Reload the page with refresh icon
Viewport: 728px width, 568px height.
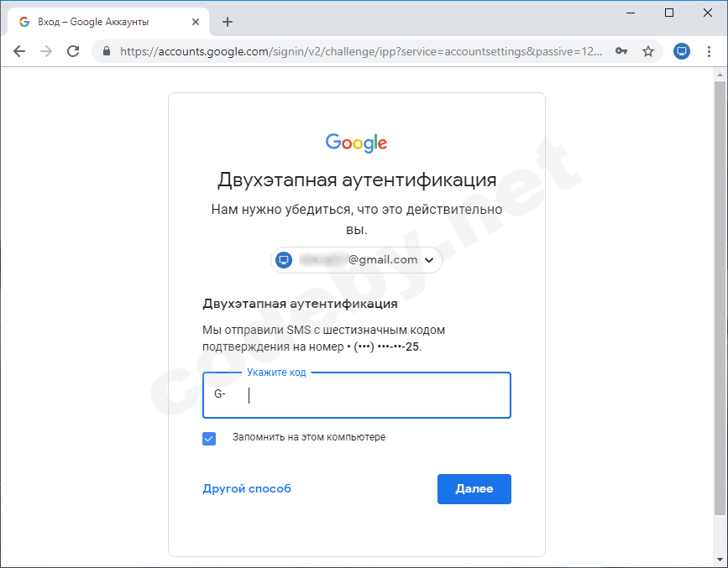pyautogui.click(x=73, y=51)
